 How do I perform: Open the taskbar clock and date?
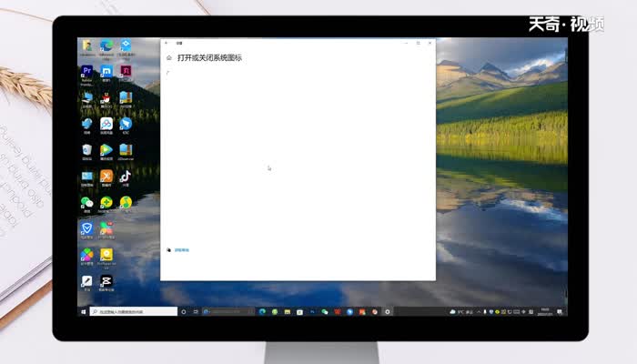[545, 311]
